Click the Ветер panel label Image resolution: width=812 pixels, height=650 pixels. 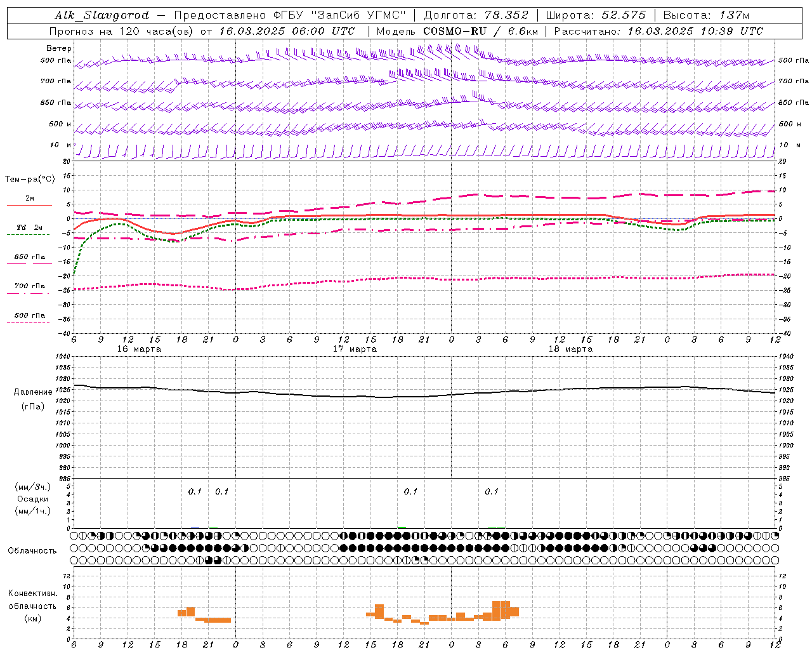click(x=59, y=48)
